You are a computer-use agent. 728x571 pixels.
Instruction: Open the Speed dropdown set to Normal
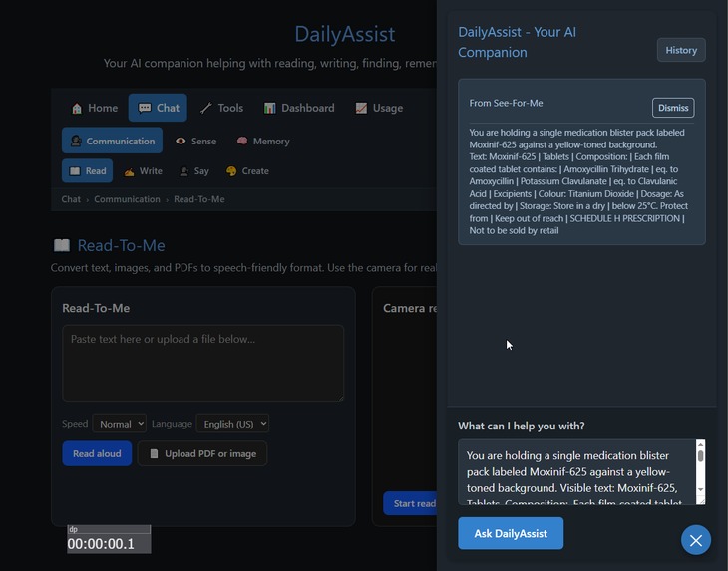pyautogui.click(x=120, y=424)
